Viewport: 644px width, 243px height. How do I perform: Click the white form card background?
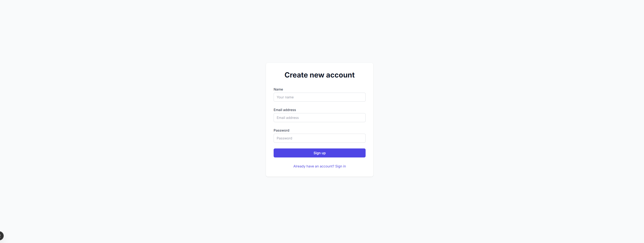(x=319, y=173)
